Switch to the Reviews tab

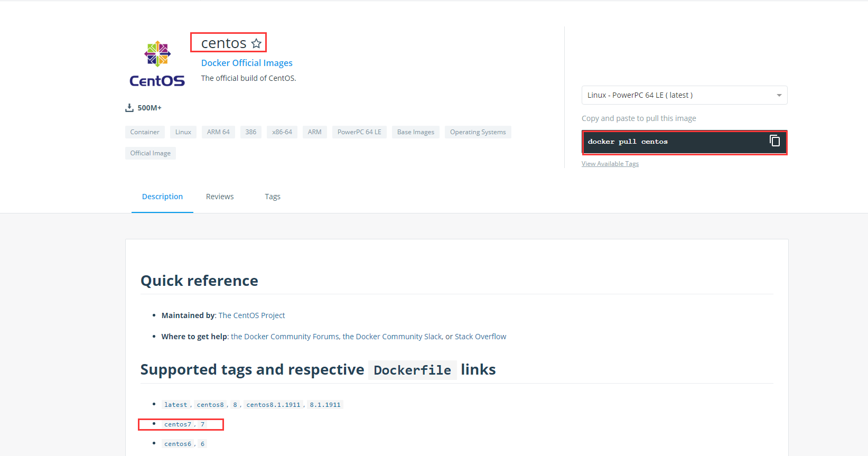[x=220, y=197]
